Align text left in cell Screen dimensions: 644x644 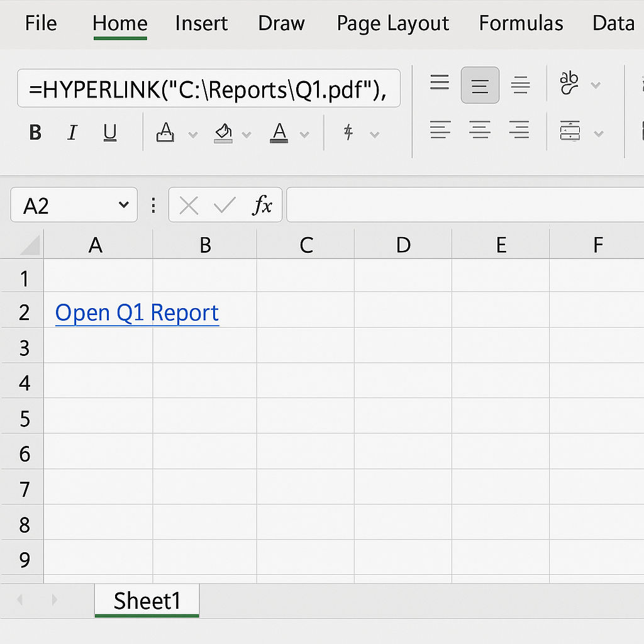pyautogui.click(x=440, y=131)
